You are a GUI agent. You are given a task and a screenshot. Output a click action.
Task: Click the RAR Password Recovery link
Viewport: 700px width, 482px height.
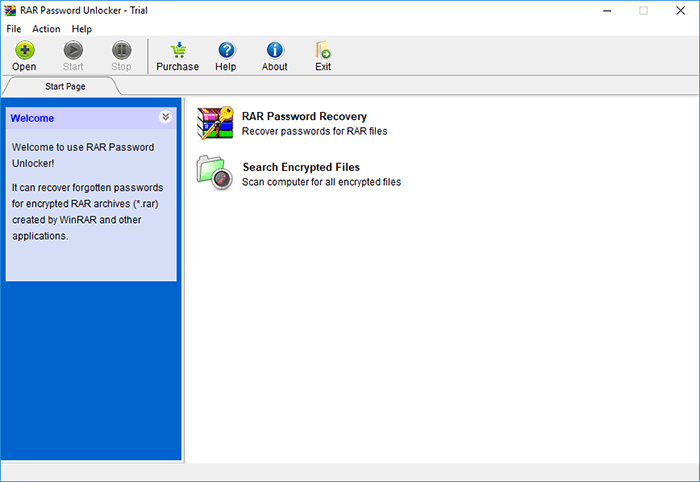[304, 116]
